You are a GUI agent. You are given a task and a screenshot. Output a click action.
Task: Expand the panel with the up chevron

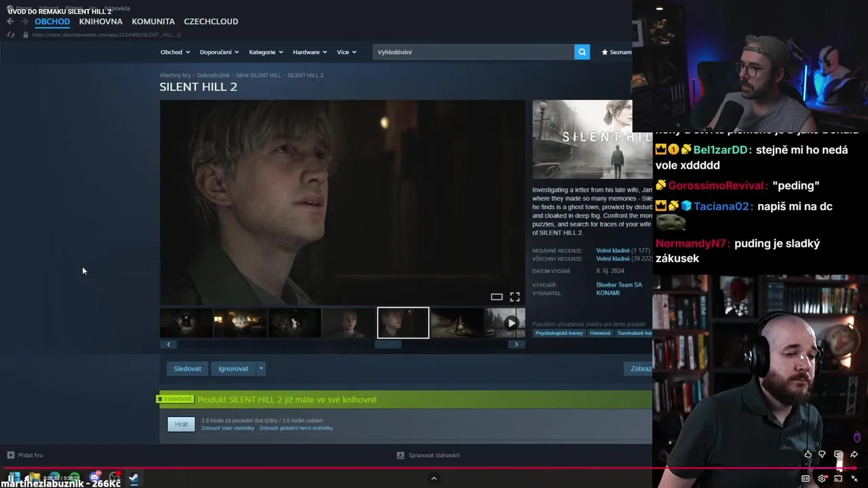pos(434,479)
